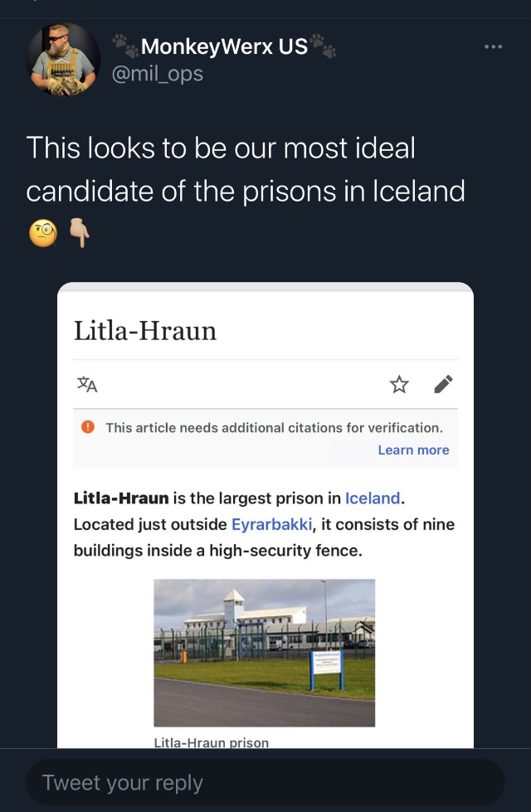This screenshot has height=812, width=531.
Task: Follow the Learn more link
Action: pos(413,450)
